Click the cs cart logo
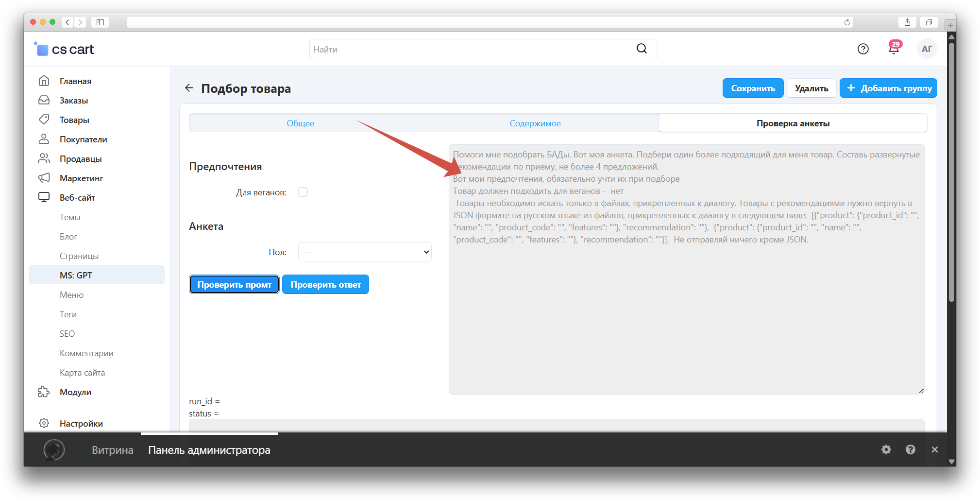 coord(64,49)
